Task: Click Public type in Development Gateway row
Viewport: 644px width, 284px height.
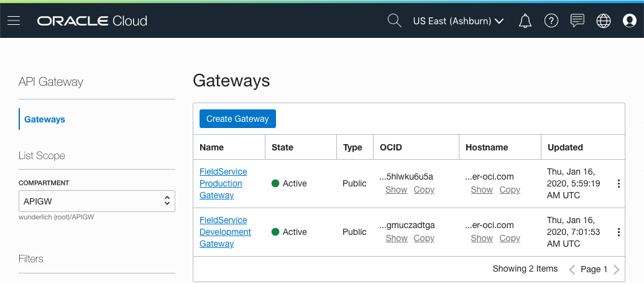Action: tap(354, 232)
